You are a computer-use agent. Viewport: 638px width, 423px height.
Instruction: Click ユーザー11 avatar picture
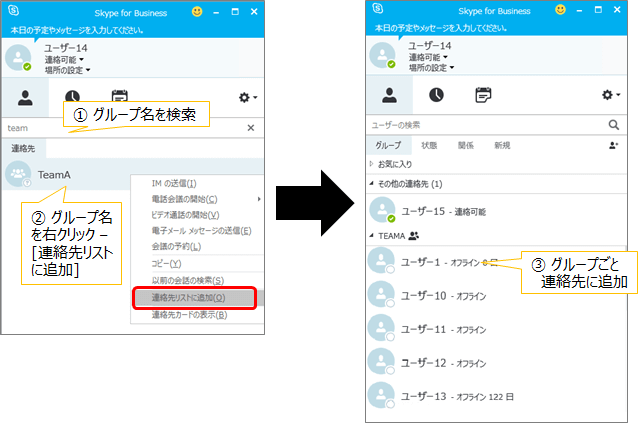coord(381,328)
